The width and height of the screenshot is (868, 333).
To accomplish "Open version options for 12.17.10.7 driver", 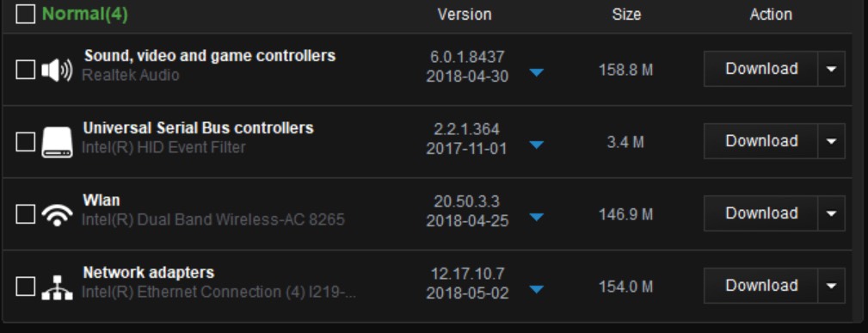I will 536,288.
